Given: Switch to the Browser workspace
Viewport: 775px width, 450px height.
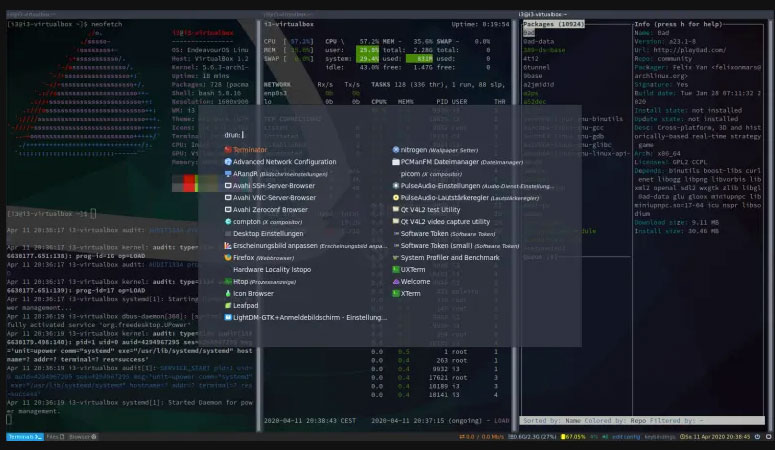Looking at the screenshot, I should coord(83,437).
